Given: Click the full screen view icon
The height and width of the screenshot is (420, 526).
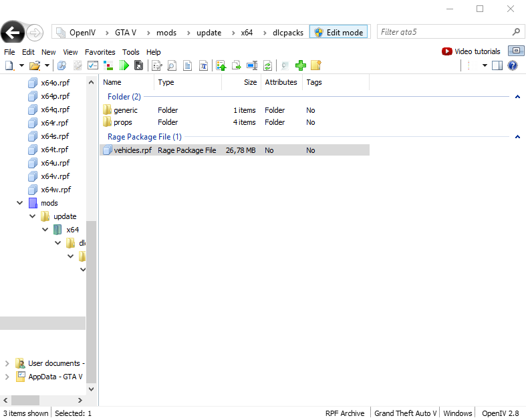Looking at the screenshot, I should pos(516,51).
